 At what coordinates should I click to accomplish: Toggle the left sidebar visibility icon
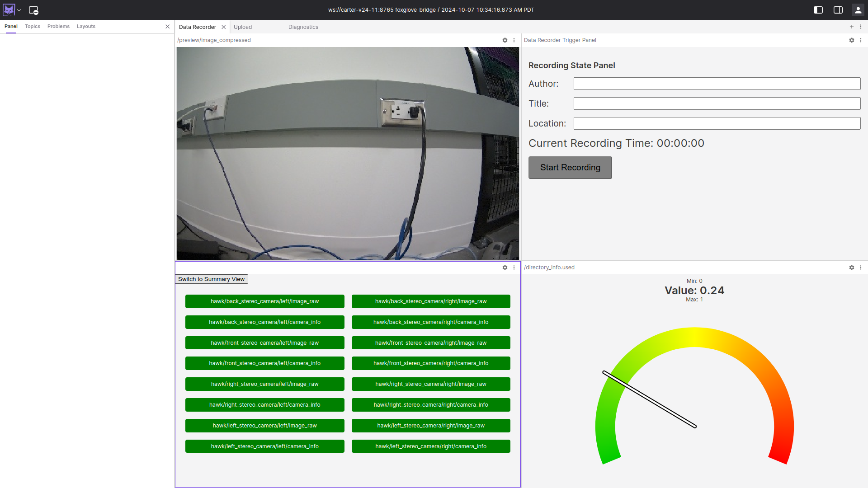point(818,9)
